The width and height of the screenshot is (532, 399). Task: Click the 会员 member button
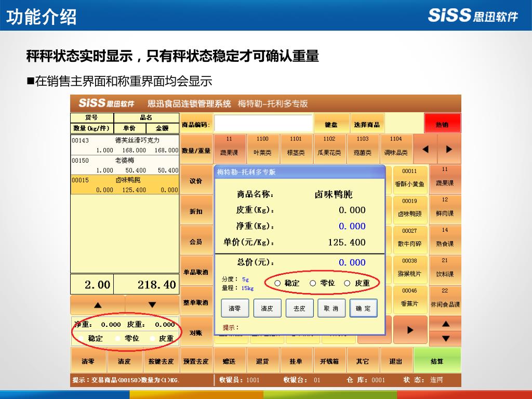(x=196, y=241)
